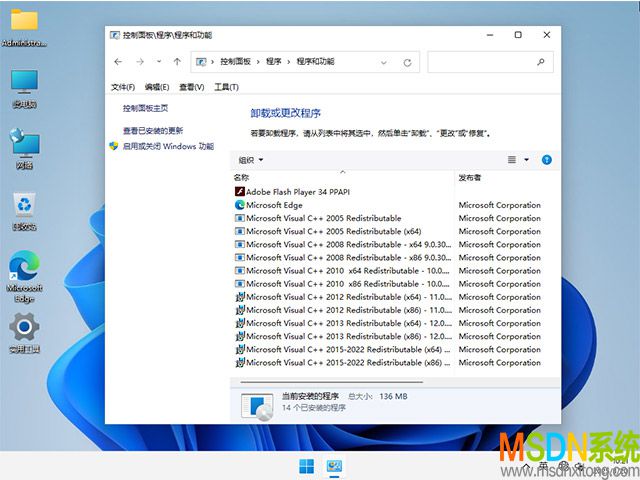Click the search magnifier icon

coord(541,62)
